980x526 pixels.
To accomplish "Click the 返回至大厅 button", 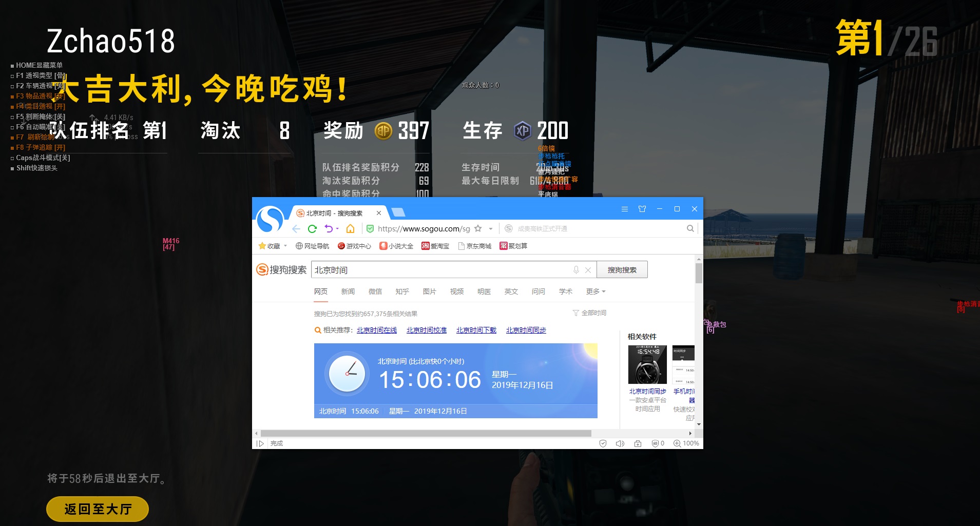I will click(x=98, y=509).
